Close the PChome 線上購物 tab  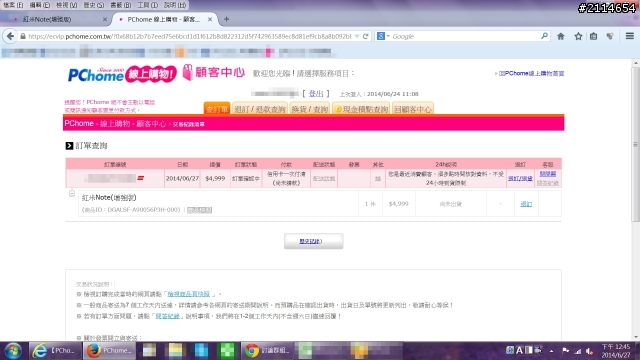point(210,19)
